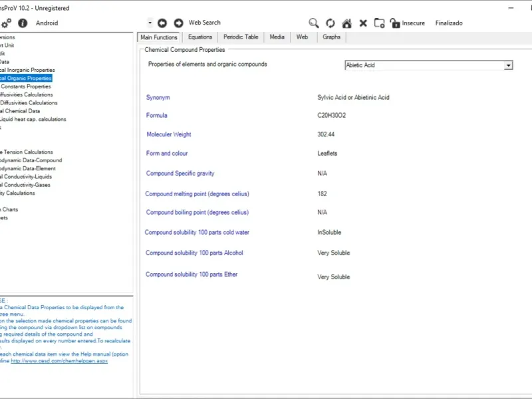
Task: Click the Moleculer Weight label
Action: (169, 134)
